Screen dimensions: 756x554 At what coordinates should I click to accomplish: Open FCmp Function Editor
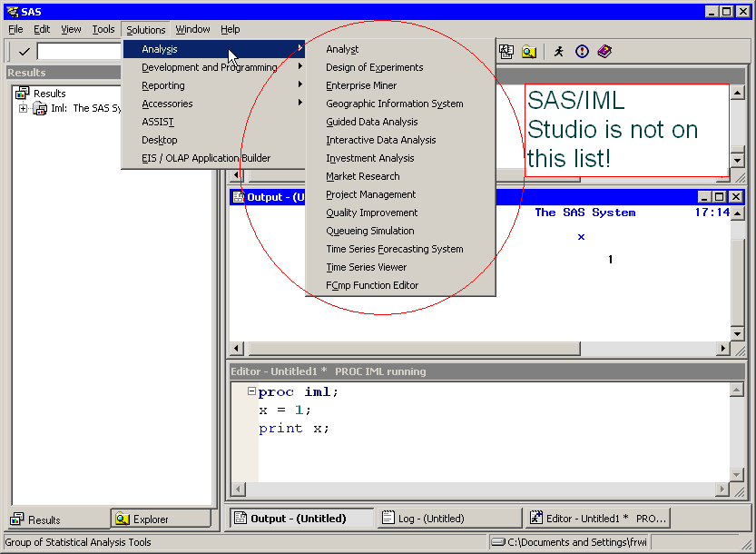coord(400,285)
